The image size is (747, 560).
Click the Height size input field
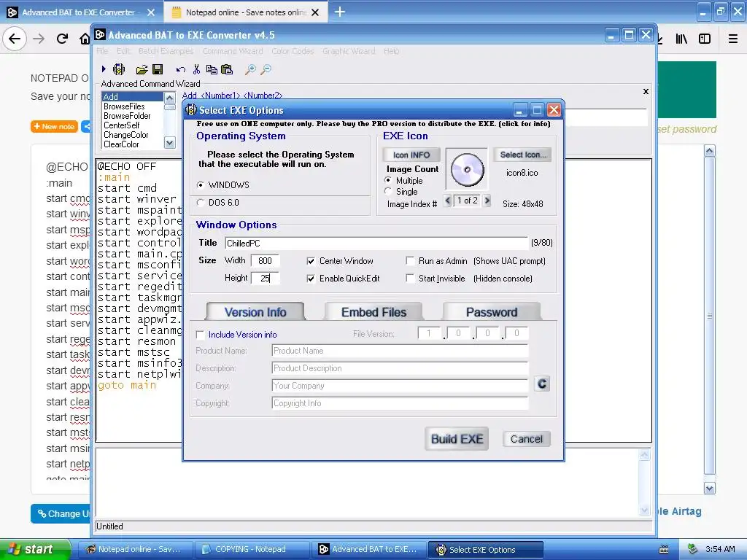[x=266, y=278]
